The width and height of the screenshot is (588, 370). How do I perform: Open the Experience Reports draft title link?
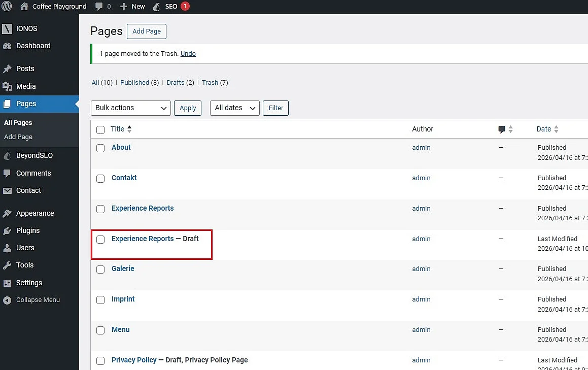pyautogui.click(x=143, y=239)
